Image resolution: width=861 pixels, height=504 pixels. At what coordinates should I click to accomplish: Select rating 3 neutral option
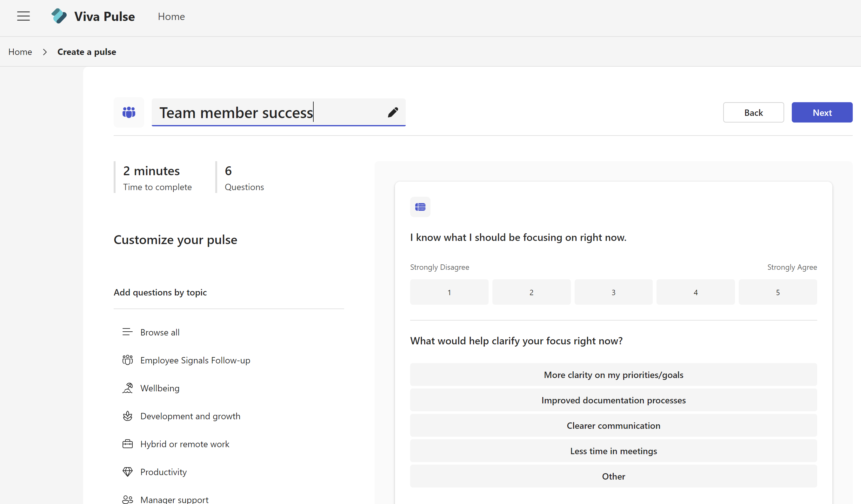613,292
